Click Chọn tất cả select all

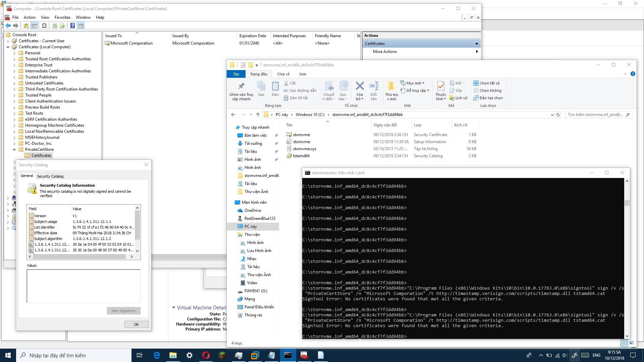486,83
